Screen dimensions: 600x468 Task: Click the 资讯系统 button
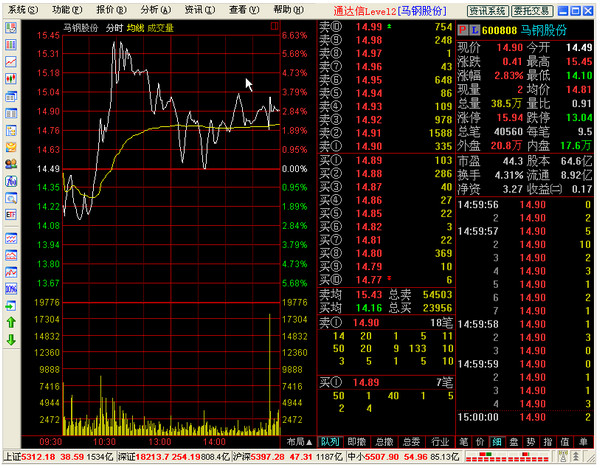[488, 11]
